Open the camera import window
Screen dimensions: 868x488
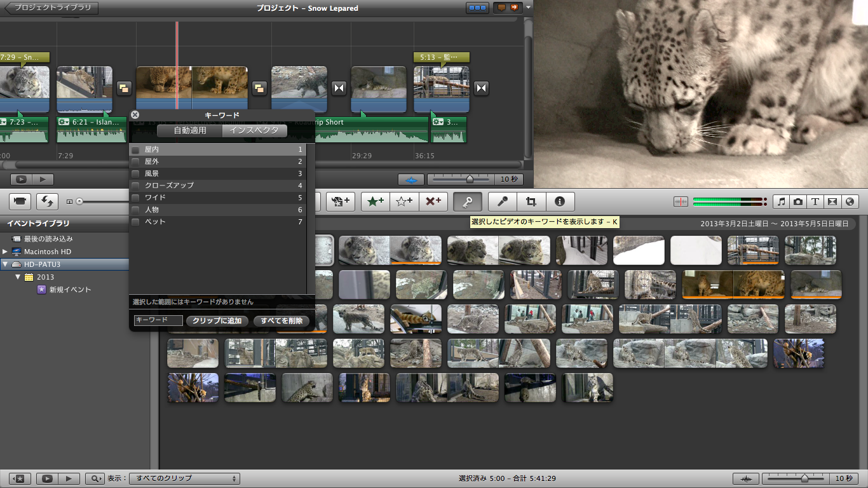tap(20, 201)
